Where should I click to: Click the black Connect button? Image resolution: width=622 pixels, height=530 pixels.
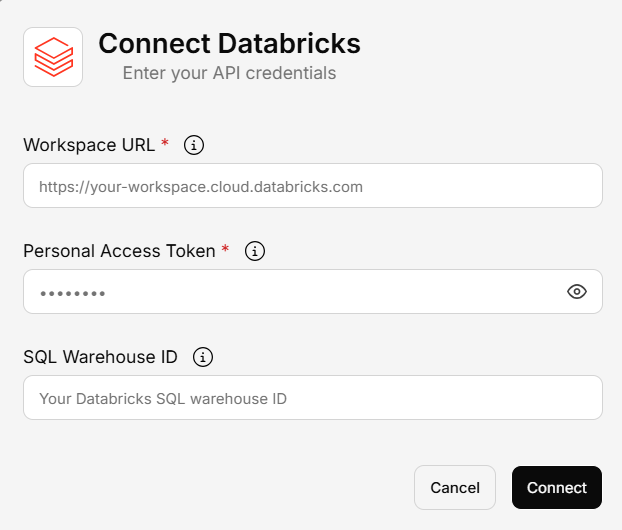pyautogui.click(x=556, y=488)
